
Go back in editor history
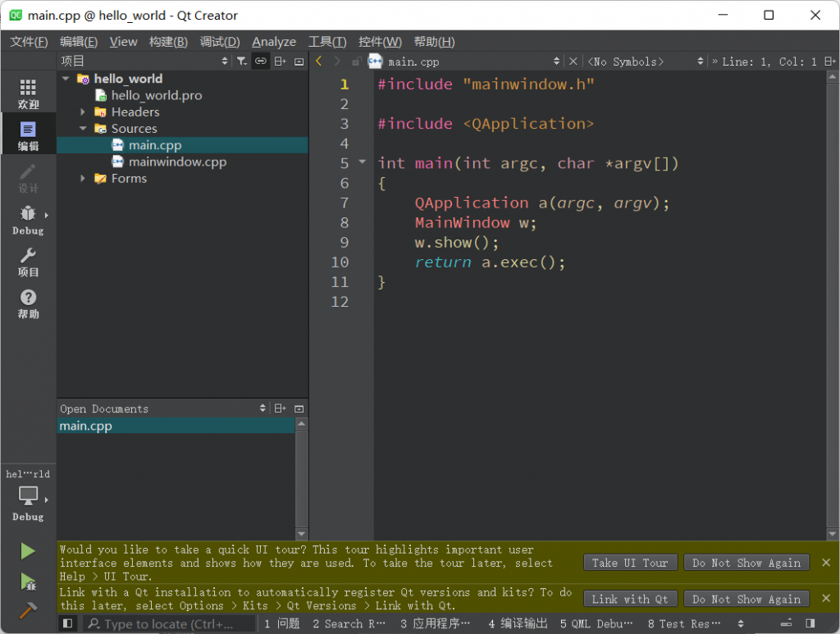pos(319,61)
